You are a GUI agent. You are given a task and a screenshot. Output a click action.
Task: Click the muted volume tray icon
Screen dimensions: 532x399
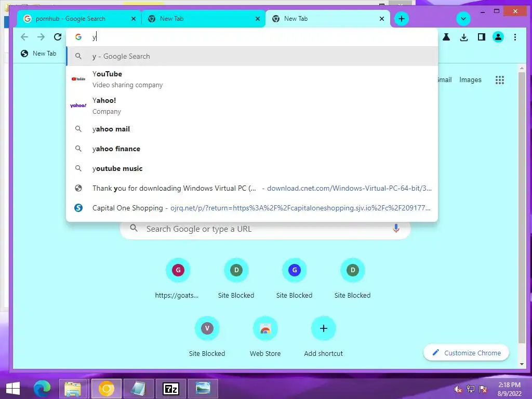[x=458, y=389]
